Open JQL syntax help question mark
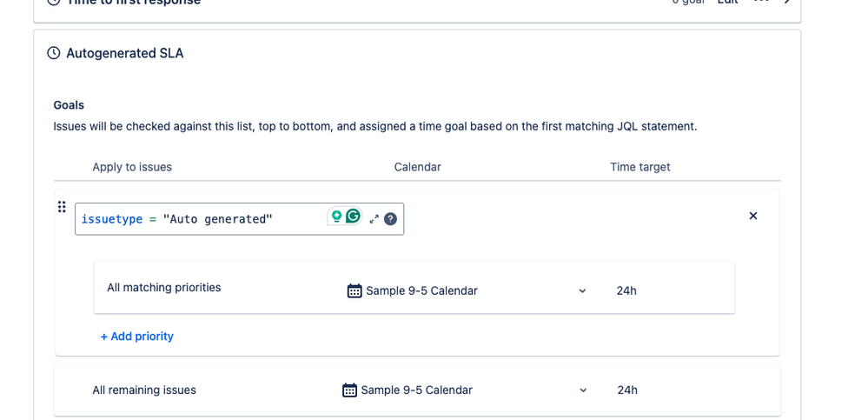868x420 pixels. pos(390,219)
